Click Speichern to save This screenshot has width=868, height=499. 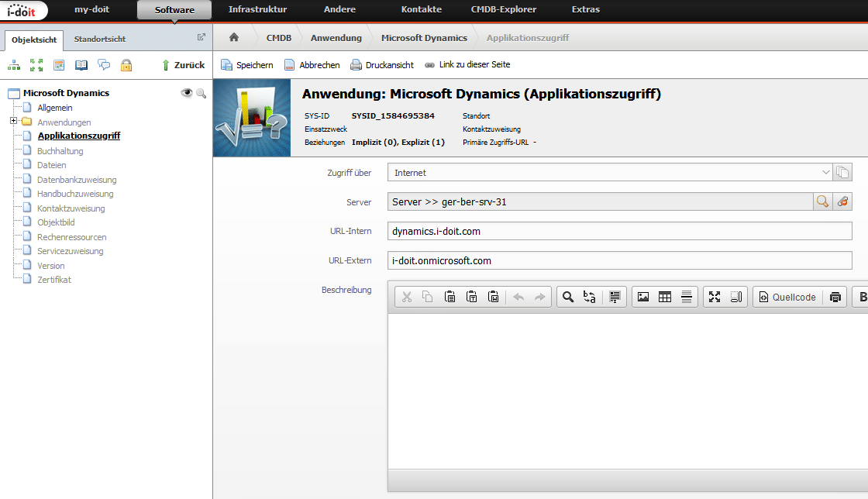(247, 65)
